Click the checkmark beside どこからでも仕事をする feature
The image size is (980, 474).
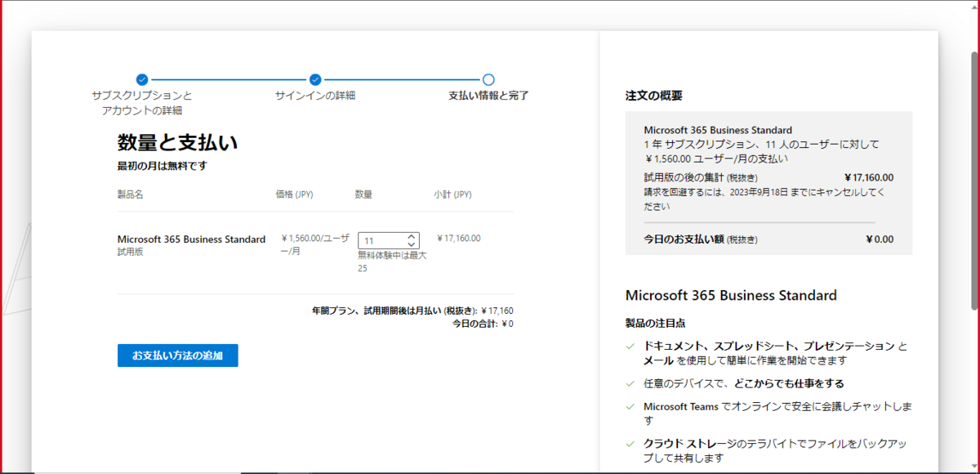[x=630, y=383]
